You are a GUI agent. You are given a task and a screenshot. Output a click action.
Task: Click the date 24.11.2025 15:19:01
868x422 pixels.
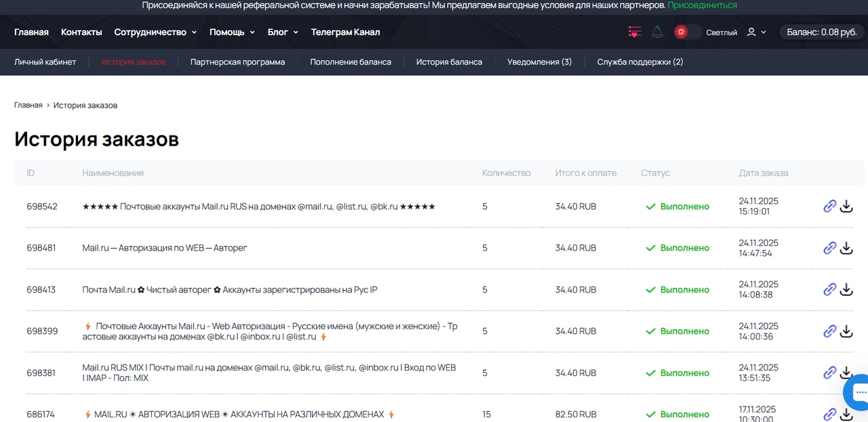pyautogui.click(x=759, y=207)
